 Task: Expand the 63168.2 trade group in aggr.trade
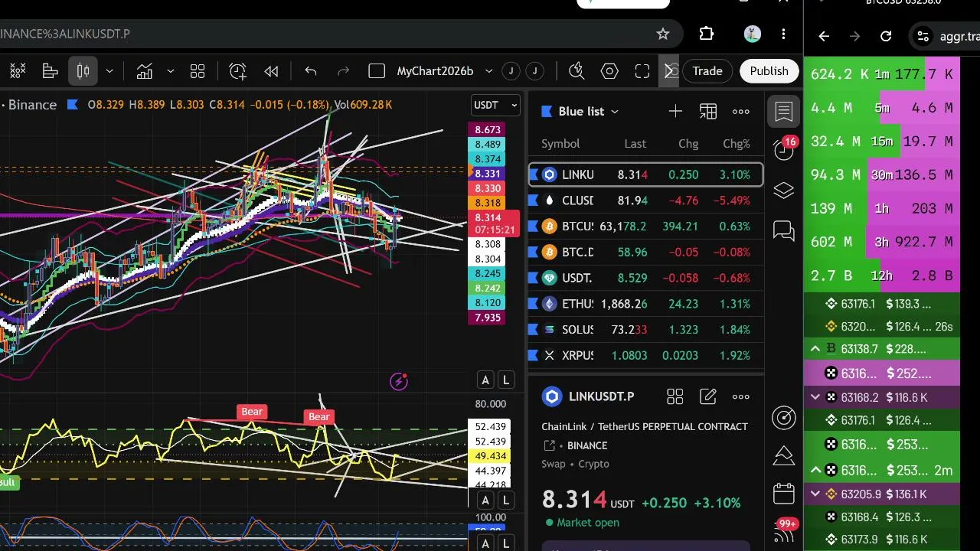(x=815, y=397)
